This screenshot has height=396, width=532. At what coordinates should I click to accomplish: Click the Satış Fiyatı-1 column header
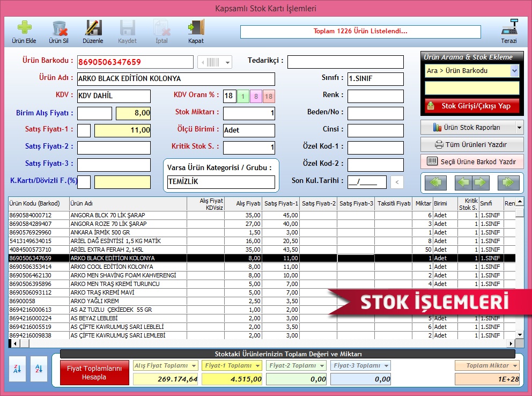coord(281,203)
